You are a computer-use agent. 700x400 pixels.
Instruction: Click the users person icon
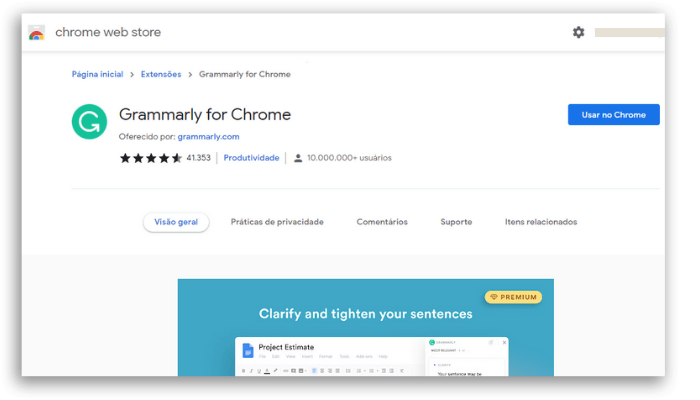pyautogui.click(x=298, y=158)
